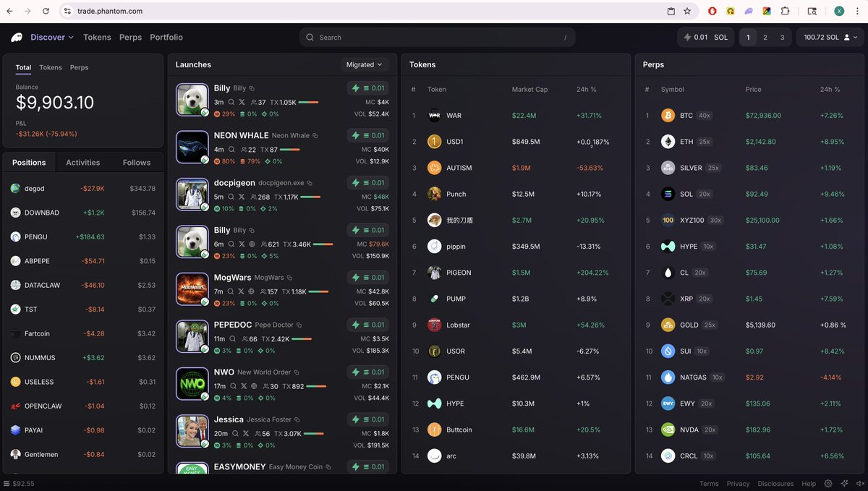
Task: Open X link for docpigeon launch
Action: [242, 197]
